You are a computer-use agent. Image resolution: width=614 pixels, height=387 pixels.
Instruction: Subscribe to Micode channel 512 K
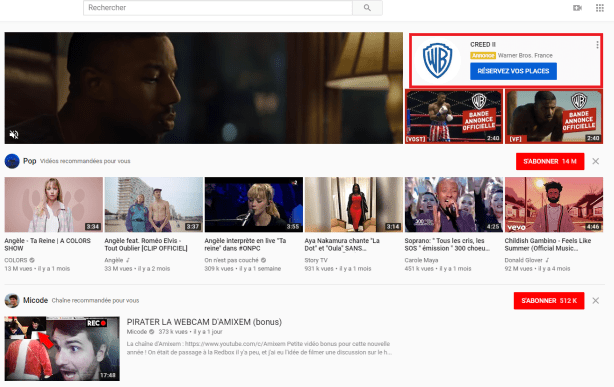click(x=549, y=300)
